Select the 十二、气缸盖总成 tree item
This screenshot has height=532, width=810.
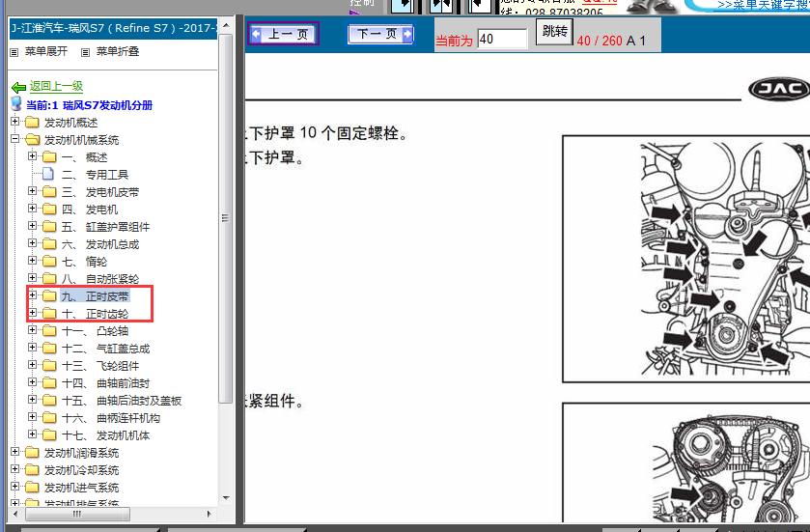[x=105, y=349]
